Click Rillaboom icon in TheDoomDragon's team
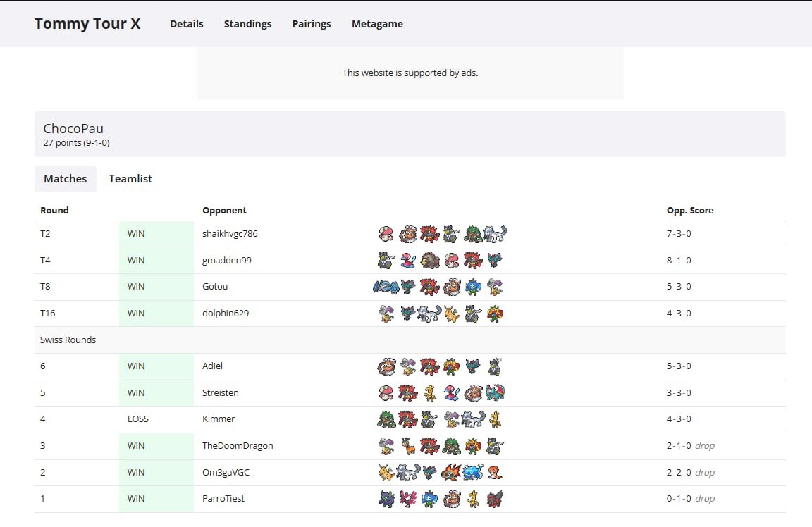Screen dimensions: 812x527 tap(451, 446)
